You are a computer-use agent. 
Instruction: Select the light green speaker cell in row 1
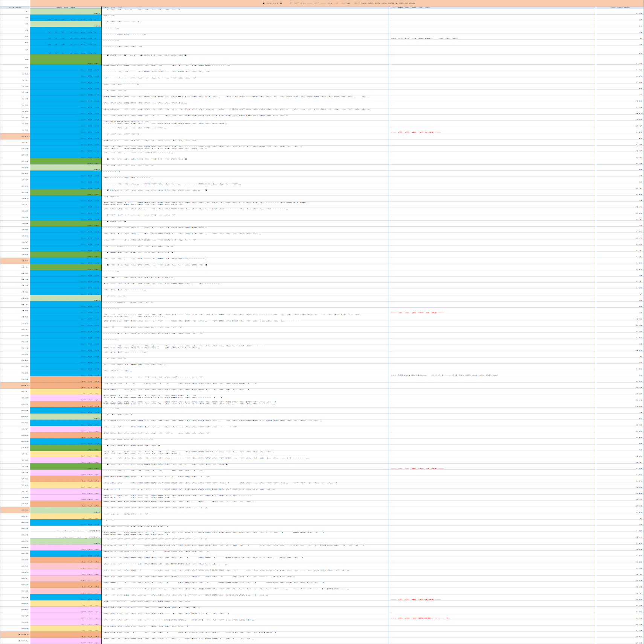66,12
